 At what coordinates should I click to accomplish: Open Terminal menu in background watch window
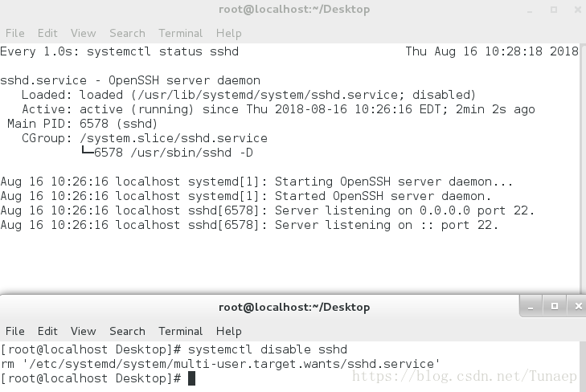coord(181,33)
